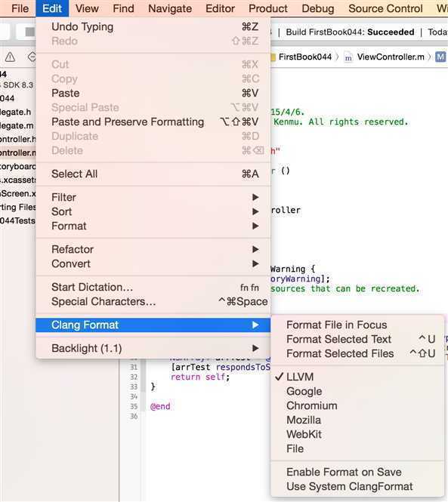Run Format Selected Files
This screenshot has height=502, width=448.
click(x=357, y=353)
